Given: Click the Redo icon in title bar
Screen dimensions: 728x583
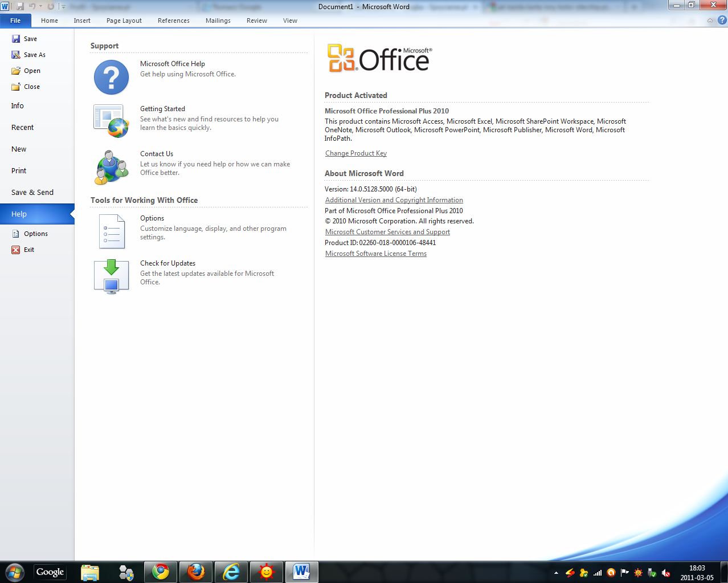Looking at the screenshot, I should tap(51, 6).
